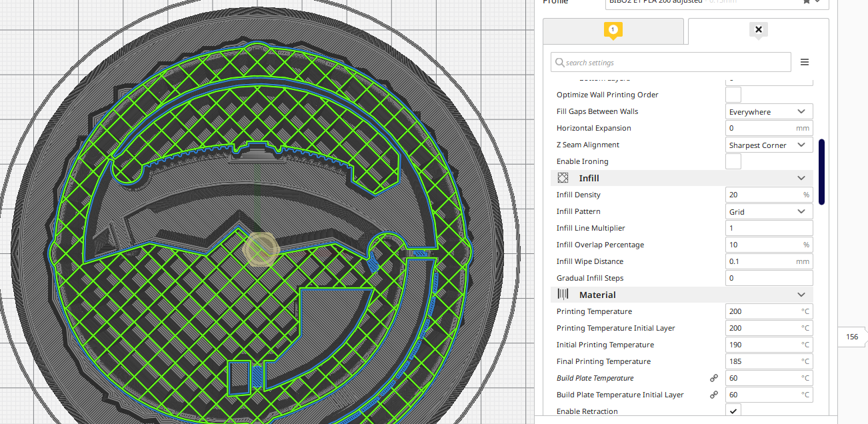868x424 pixels.
Task: Click the Initial Printing Temperature label
Action: 605,345
